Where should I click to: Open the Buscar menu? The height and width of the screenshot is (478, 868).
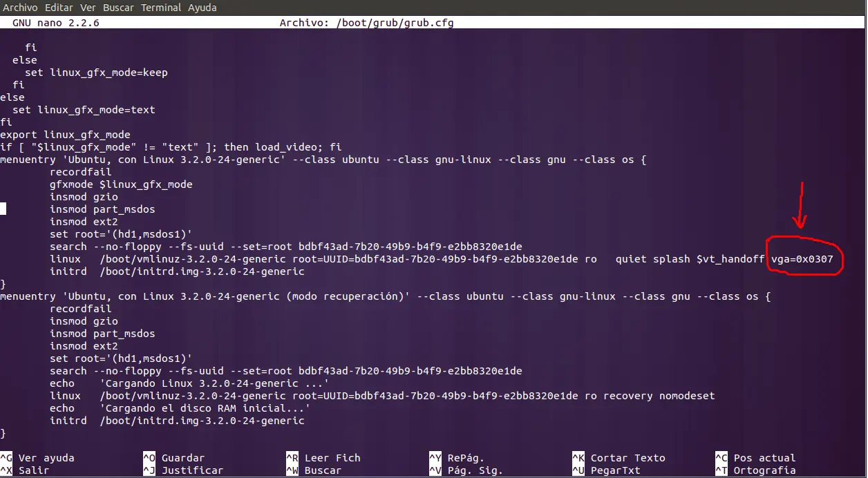[119, 8]
